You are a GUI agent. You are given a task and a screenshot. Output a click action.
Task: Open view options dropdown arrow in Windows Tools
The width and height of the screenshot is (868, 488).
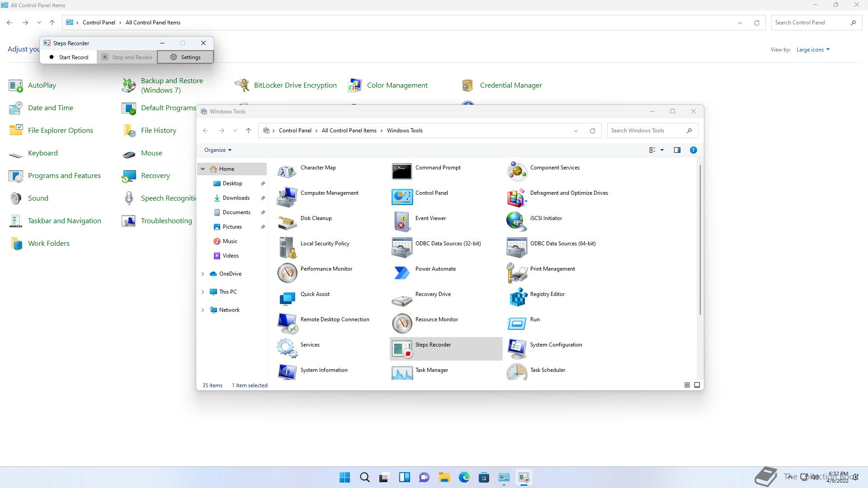click(x=662, y=150)
